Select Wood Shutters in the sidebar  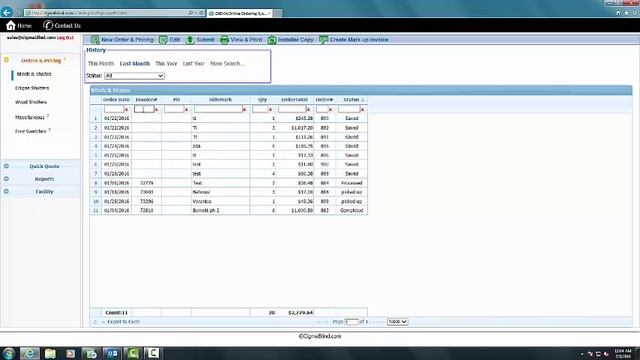[x=31, y=102]
